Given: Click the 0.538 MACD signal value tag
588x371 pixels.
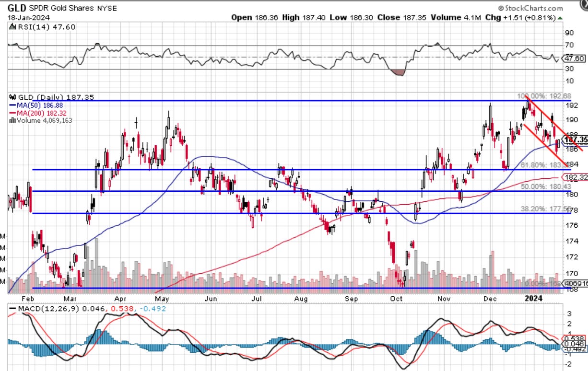Looking at the screenshot, I should pos(575,338).
